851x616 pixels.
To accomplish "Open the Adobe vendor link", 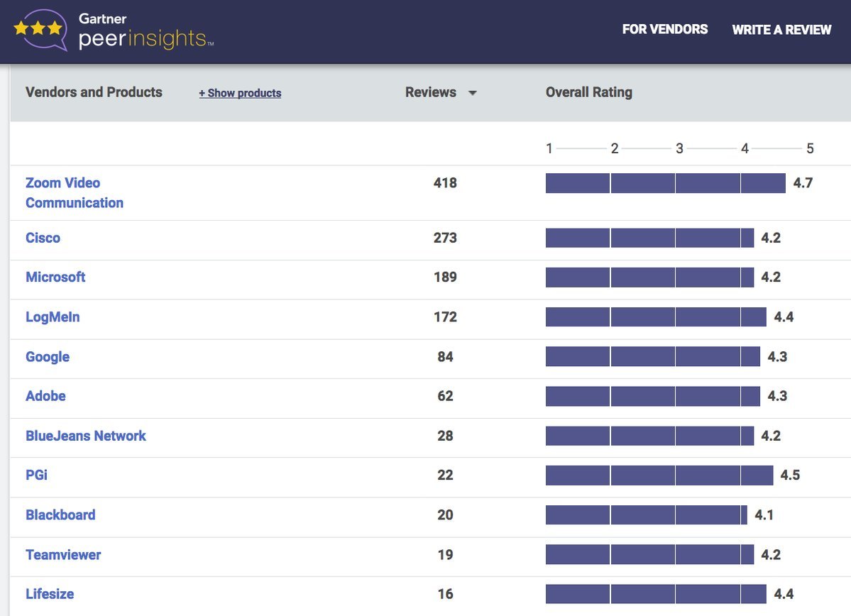I will (x=45, y=396).
